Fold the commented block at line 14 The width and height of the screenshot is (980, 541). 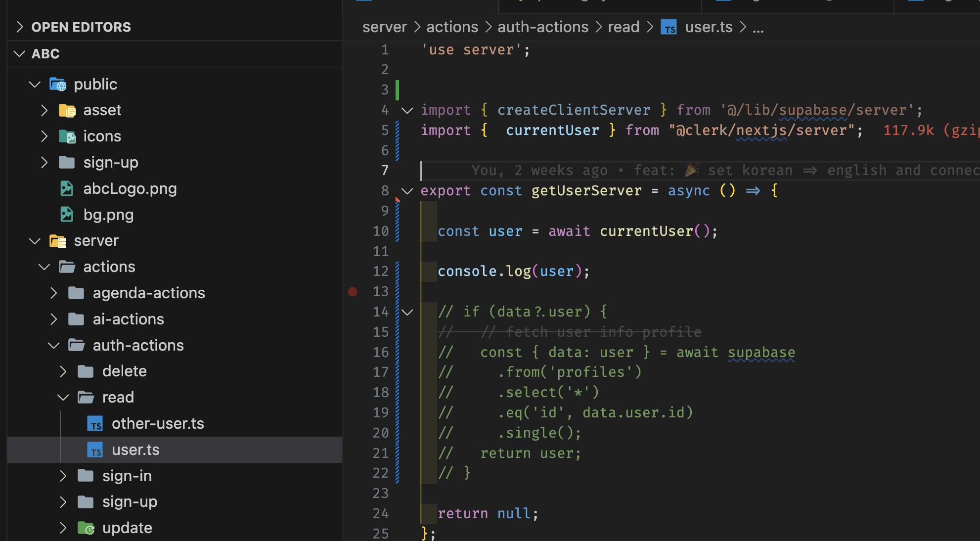(x=407, y=312)
